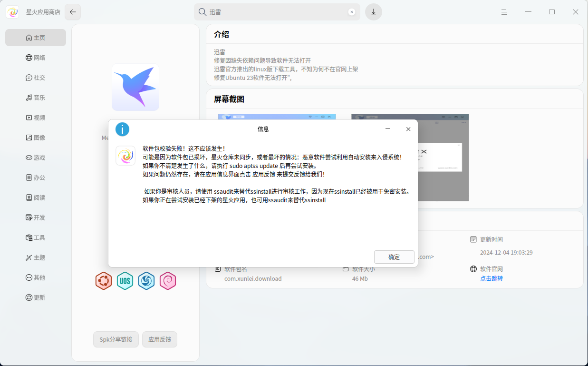The width and height of the screenshot is (588, 366).
Task: Click package name com.xunlei.download
Action: [x=253, y=278]
